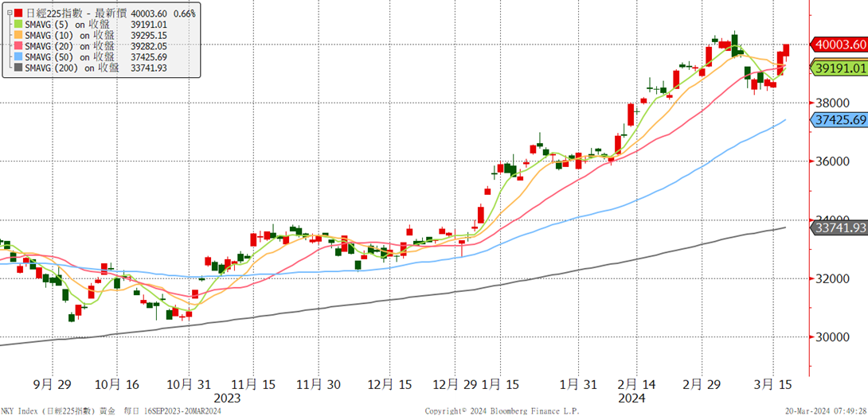The height and width of the screenshot is (416, 868).
Task: Click the blue 37425.69 tag on the right axis
Action: 839,119
